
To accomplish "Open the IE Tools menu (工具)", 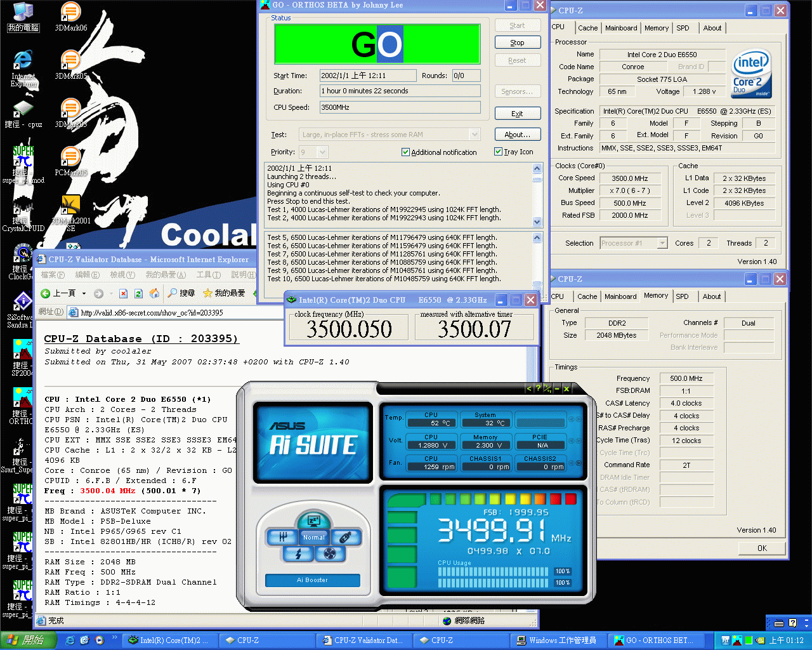I will coord(208,275).
